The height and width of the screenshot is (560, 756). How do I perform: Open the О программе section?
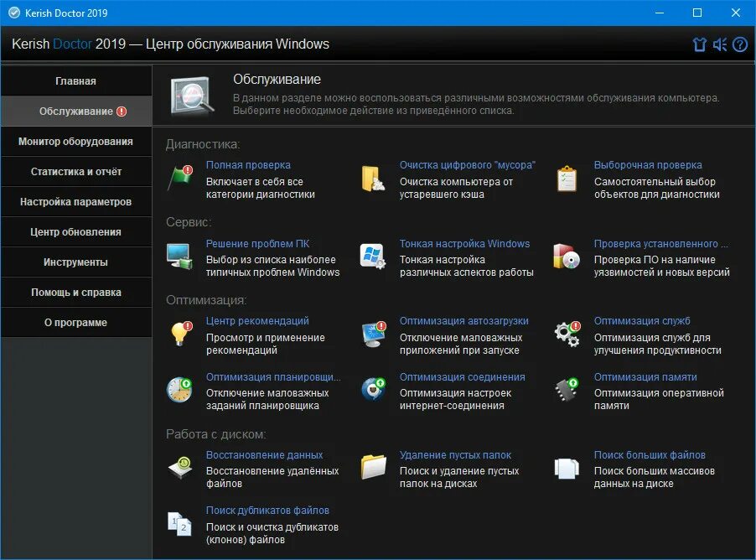[76, 323]
